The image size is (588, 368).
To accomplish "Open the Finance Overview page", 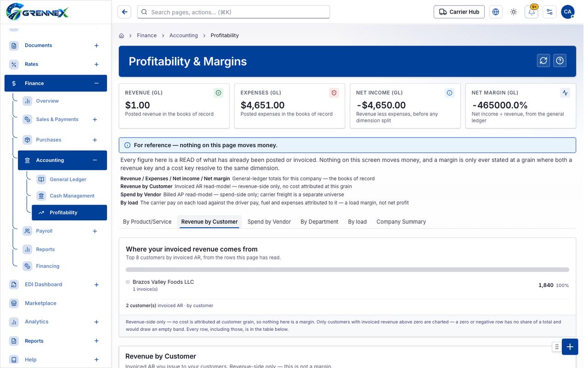I will (62, 101).
